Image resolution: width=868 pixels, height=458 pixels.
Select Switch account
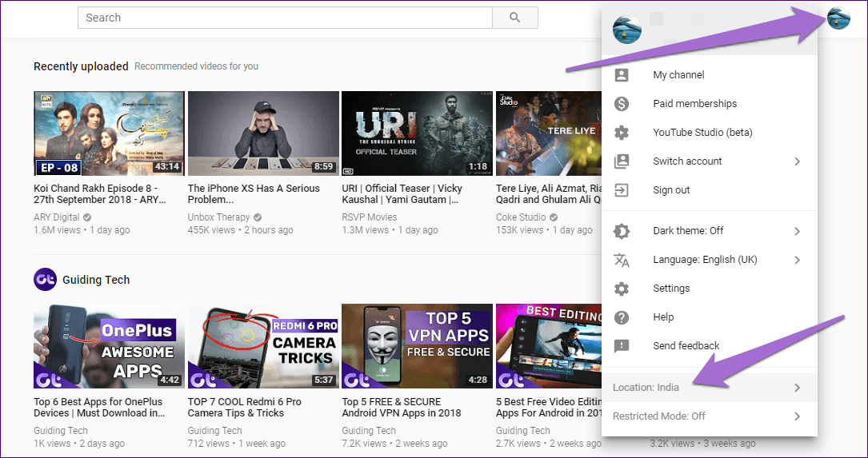click(709, 161)
